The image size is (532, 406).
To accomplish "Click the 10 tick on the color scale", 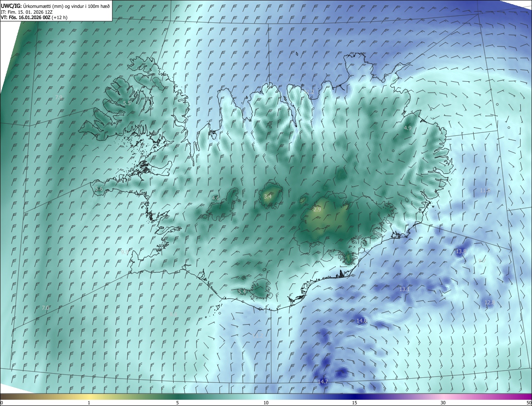I will tap(266, 403).
